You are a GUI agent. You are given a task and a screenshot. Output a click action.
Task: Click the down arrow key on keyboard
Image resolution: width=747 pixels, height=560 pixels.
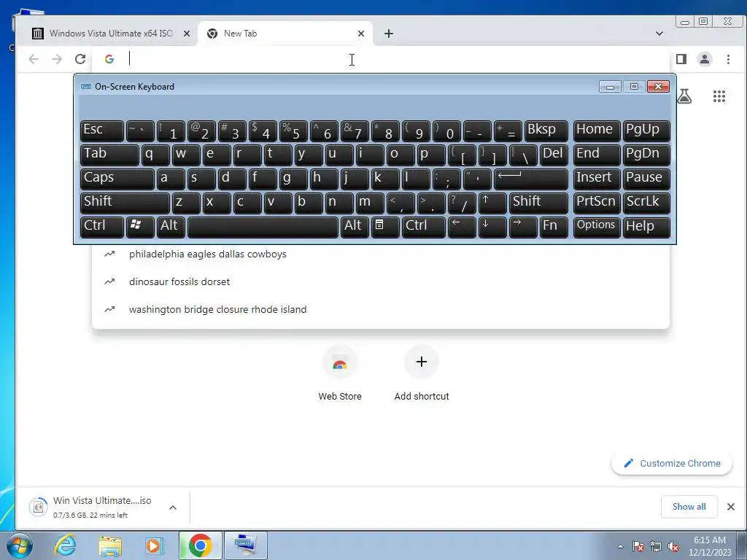pyautogui.click(x=492, y=227)
